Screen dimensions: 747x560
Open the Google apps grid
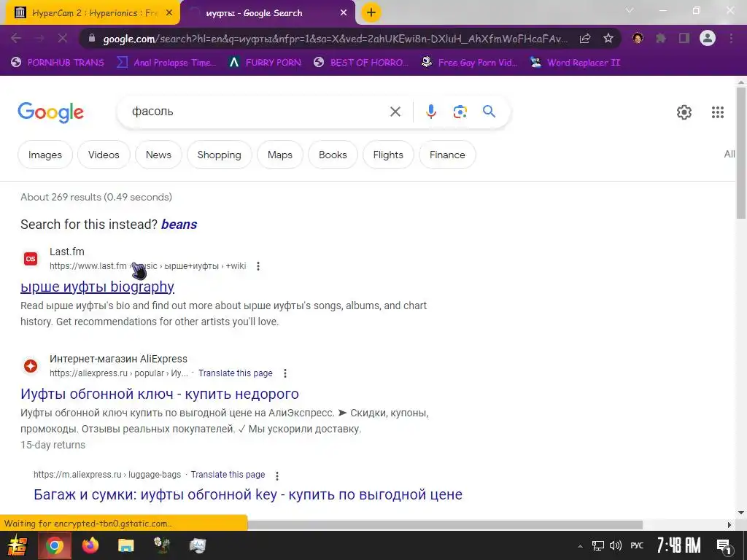[x=718, y=112]
